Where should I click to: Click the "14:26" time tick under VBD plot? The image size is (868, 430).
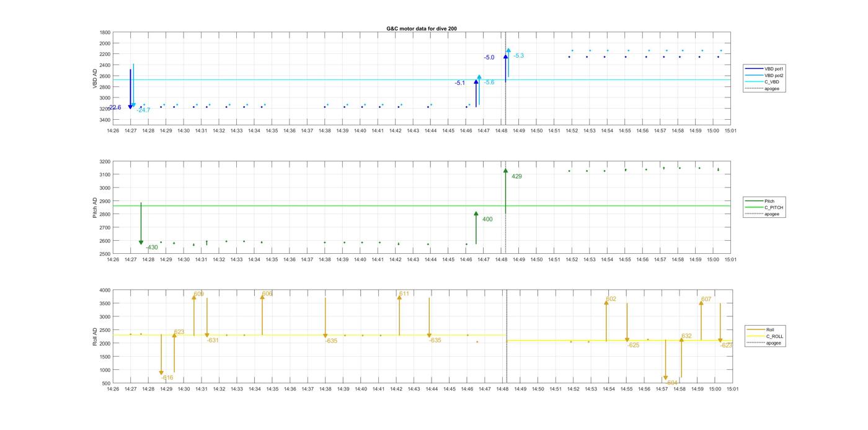click(113, 131)
